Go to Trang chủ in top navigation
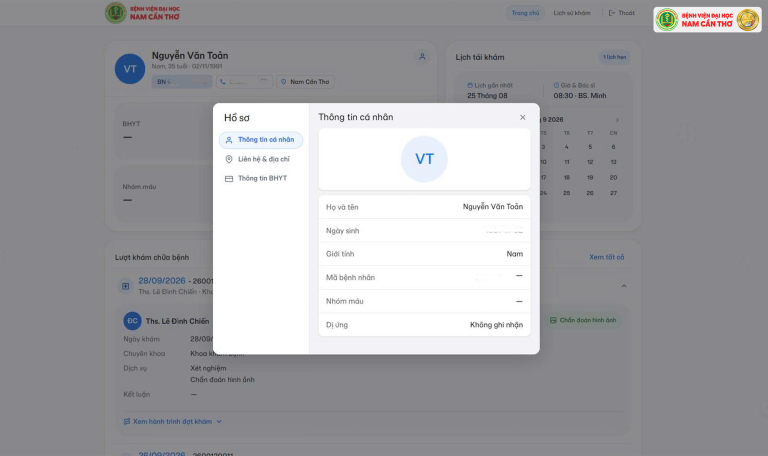768x456 pixels. point(525,13)
